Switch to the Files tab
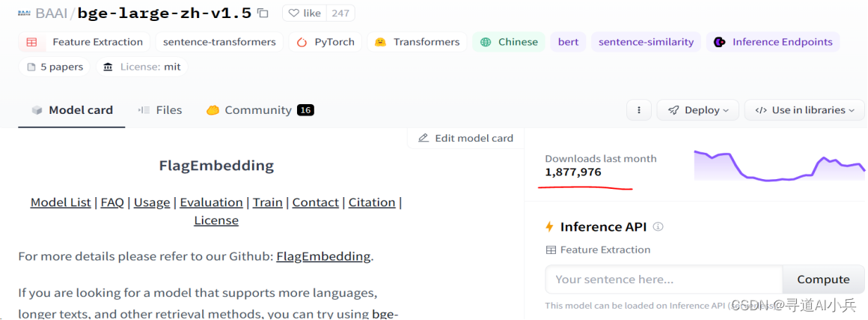Viewport: 868px width, 320px height. [x=160, y=110]
